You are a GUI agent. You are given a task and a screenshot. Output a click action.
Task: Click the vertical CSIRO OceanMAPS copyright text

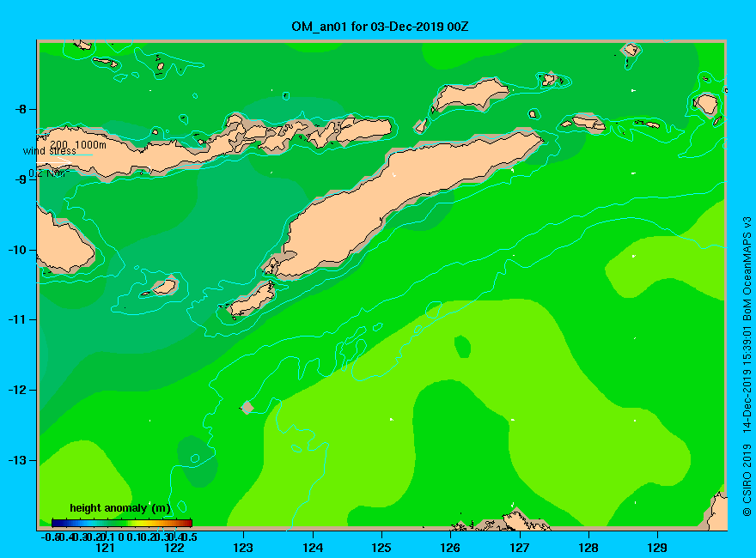point(747,367)
